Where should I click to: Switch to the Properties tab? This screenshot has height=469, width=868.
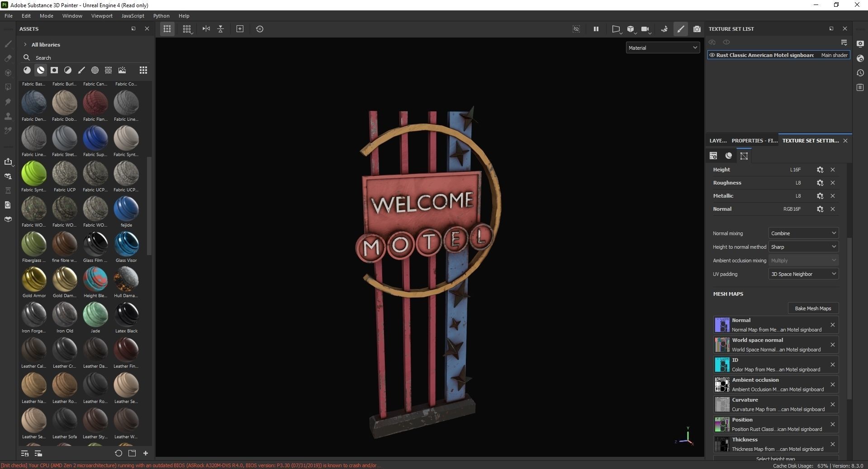[x=754, y=141]
